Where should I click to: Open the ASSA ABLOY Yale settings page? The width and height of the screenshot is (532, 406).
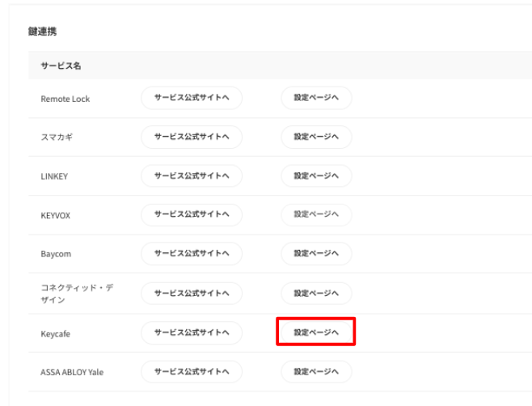[316, 372]
